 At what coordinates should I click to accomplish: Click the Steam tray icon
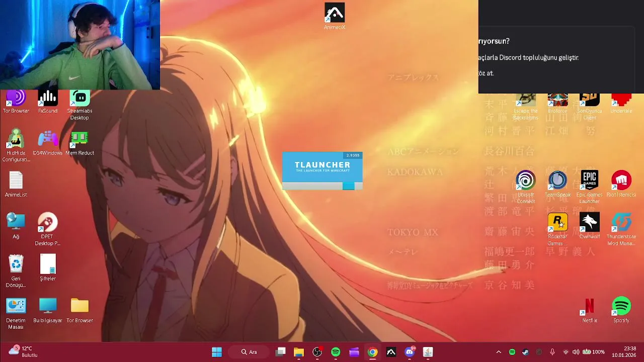click(526, 352)
